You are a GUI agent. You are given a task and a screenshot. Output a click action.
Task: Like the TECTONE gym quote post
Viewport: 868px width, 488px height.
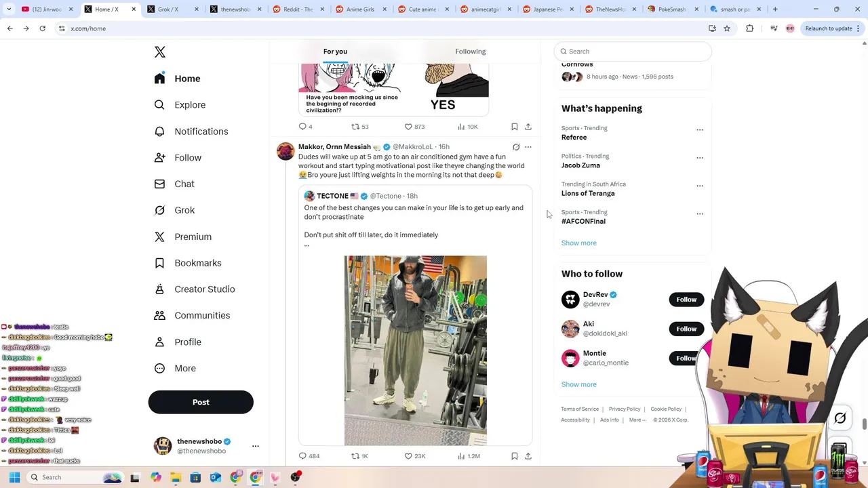click(x=414, y=456)
